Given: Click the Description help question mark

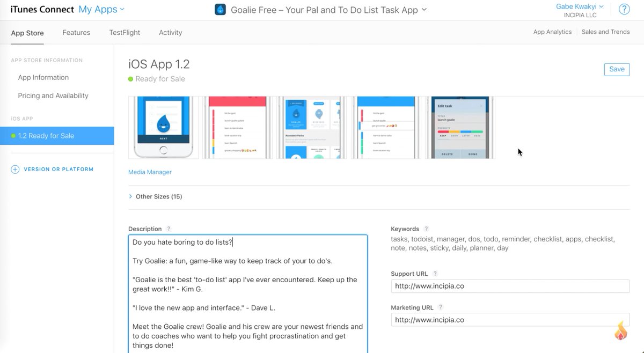Looking at the screenshot, I should 169,229.
